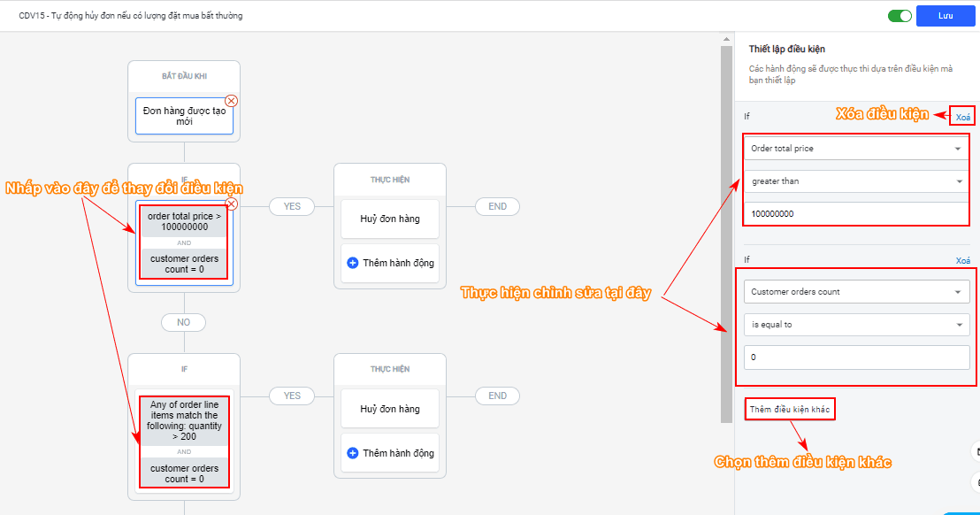
Task: Click 'Thêm điều kiện khác' link
Action: pos(790,410)
